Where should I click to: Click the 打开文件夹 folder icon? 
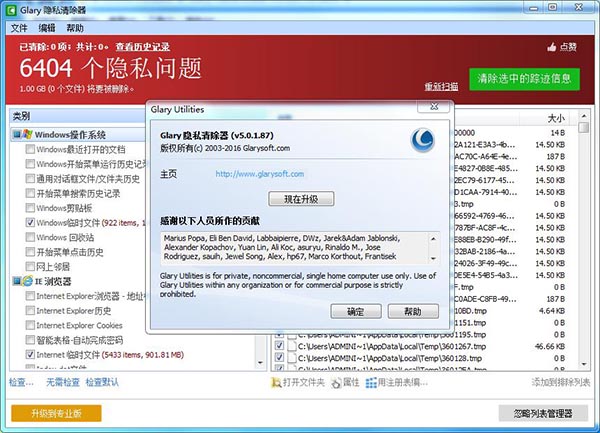pyautogui.click(x=276, y=382)
